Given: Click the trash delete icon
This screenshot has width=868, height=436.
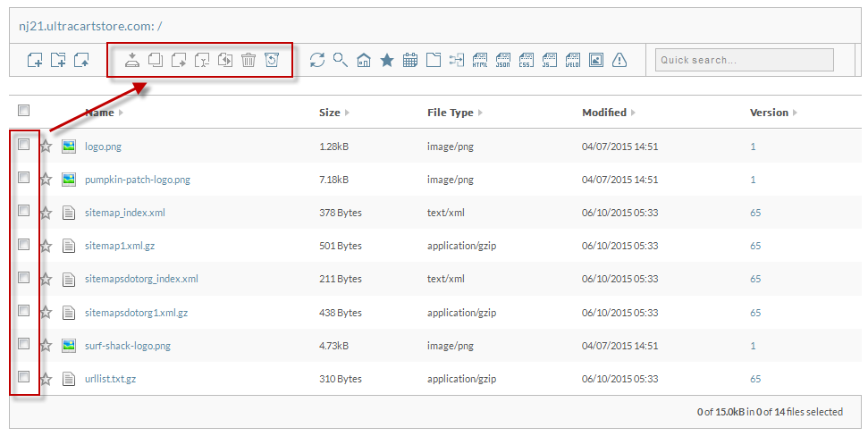Looking at the screenshot, I should [x=249, y=60].
